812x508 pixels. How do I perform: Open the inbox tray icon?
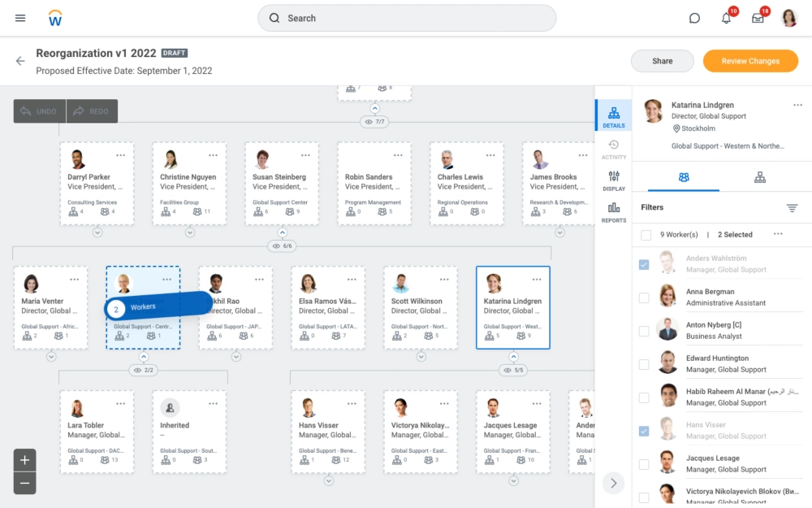[758, 18]
